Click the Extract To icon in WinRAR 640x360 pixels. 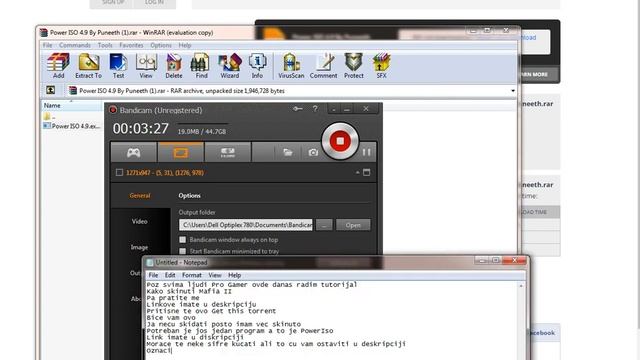(89, 65)
